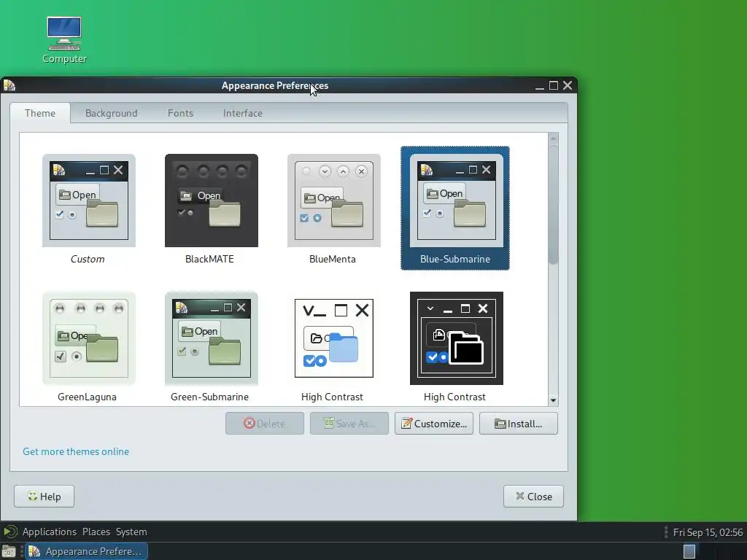
Task: Click the Appearance Preferences taskbar button
Action: 86,551
